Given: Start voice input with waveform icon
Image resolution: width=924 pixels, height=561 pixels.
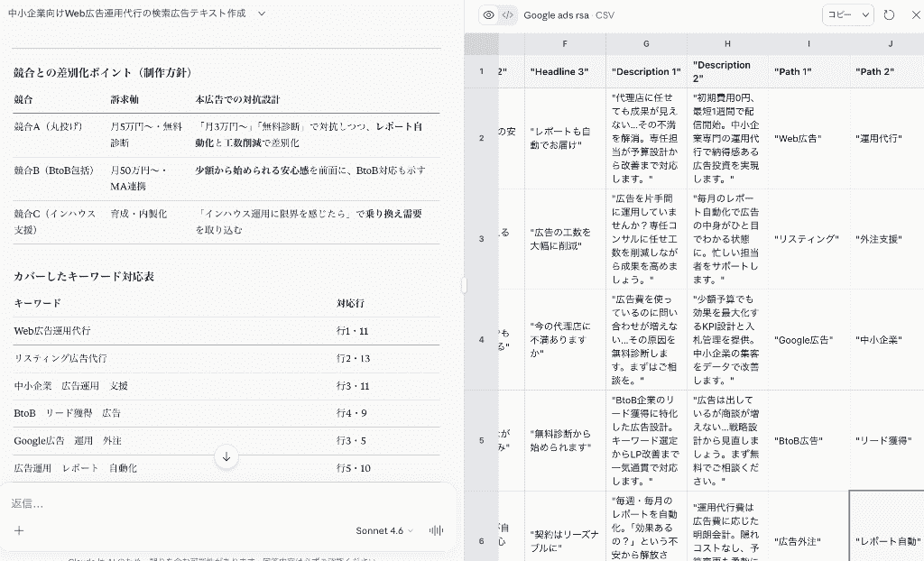Looking at the screenshot, I should 438,531.
